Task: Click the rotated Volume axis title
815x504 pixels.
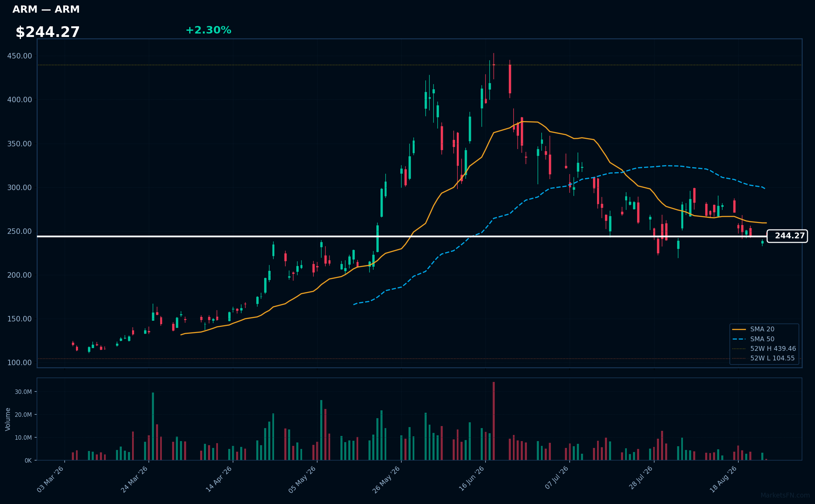Action: 8,419
